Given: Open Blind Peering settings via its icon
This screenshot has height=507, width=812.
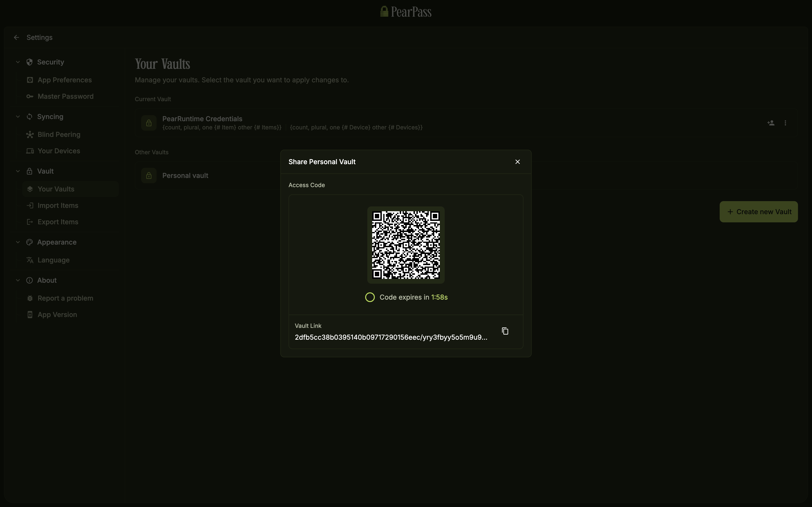Looking at the screenshot, I should point(30,134).
